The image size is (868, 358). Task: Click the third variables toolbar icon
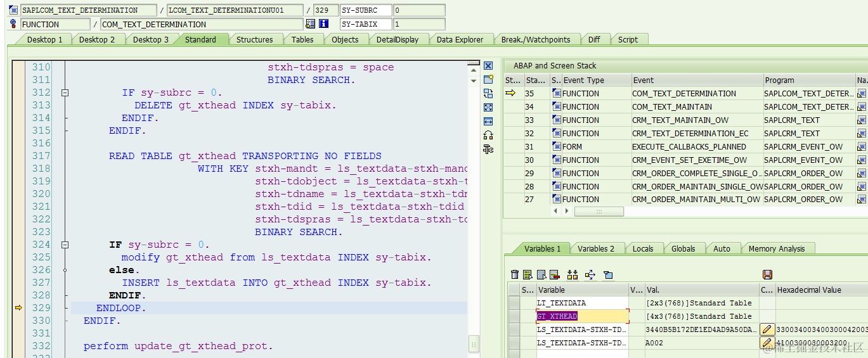coord(541,274)
